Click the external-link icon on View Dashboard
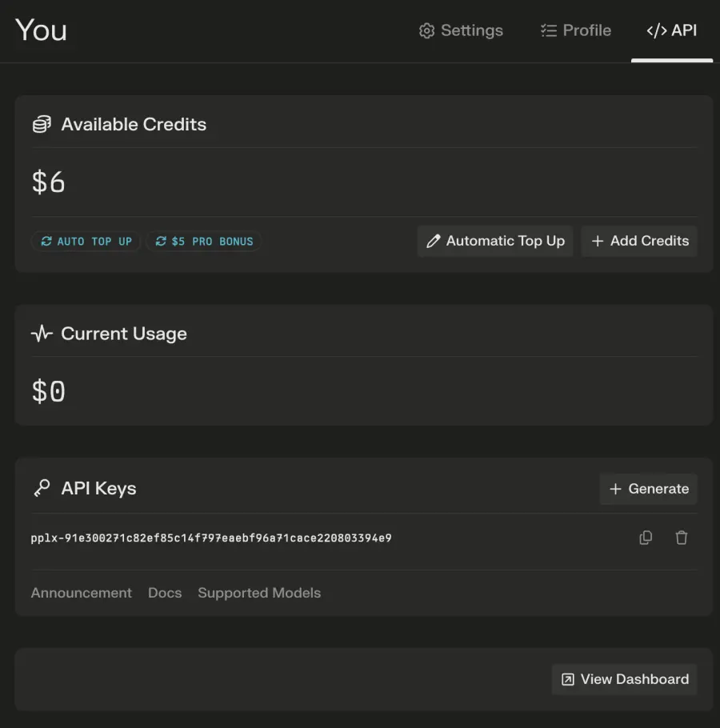The height and width of the screenshot is (728, 720). tap(567, 679)
